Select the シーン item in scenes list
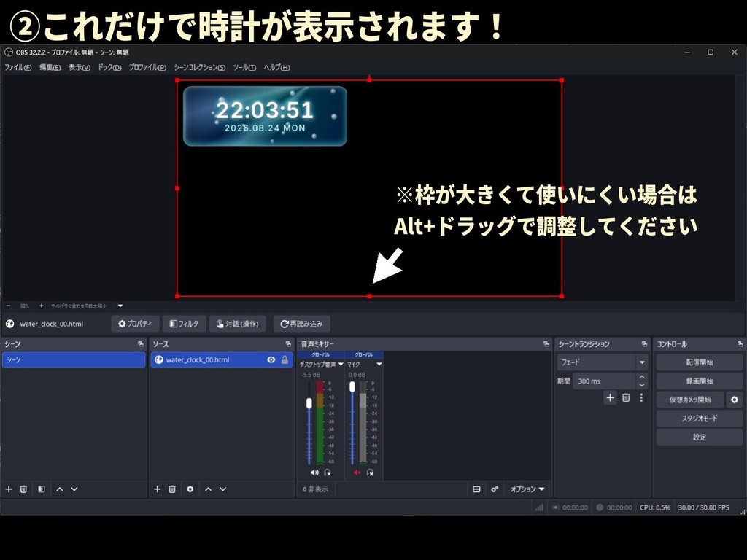The height and width of the screenshot is (560, 747). click(x=74, y=359)
